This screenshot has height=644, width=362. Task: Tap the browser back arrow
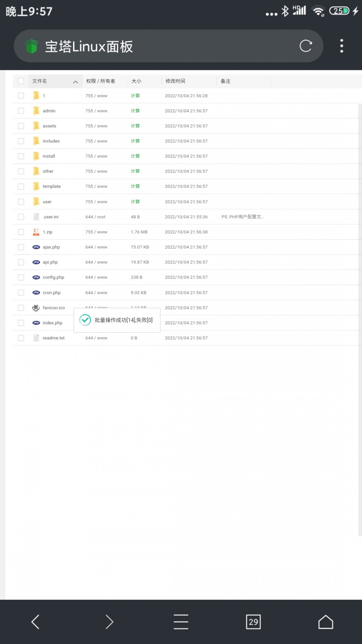pos(35,622)
